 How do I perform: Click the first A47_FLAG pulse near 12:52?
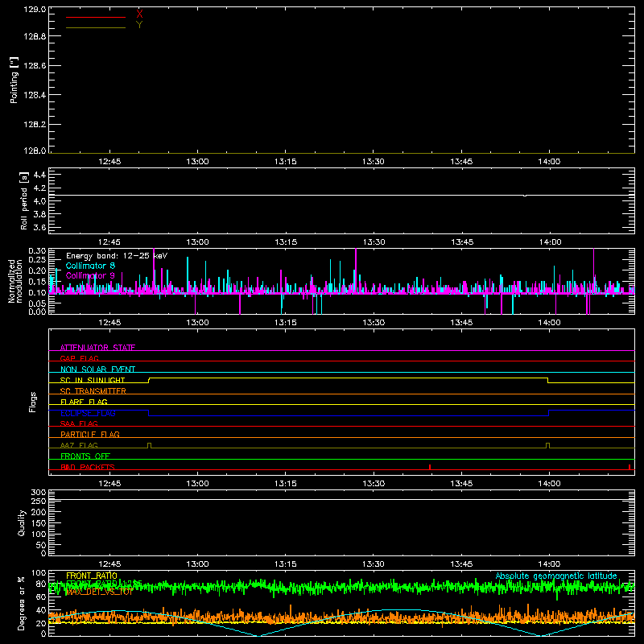149,446
